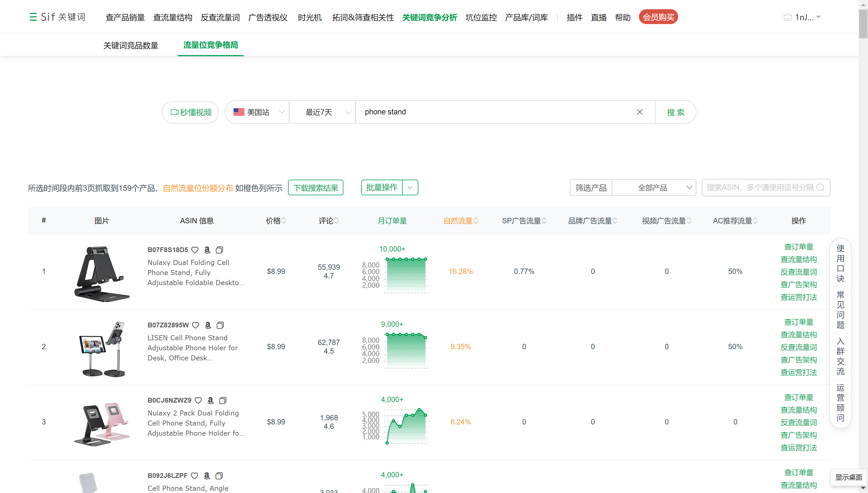Viewport: 868px width, 493px height.
Task: Open the 美国站 marketplace dropdown
Action: 257,112
